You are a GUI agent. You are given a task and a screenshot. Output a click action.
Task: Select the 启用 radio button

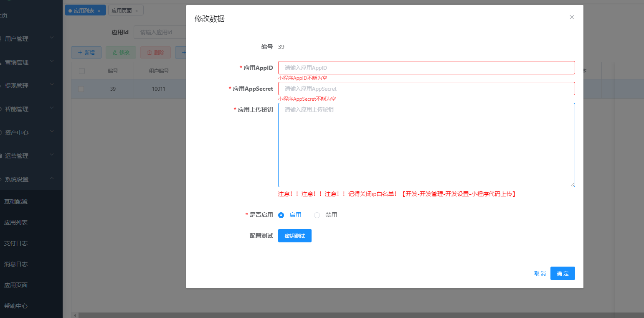[281, 215]
